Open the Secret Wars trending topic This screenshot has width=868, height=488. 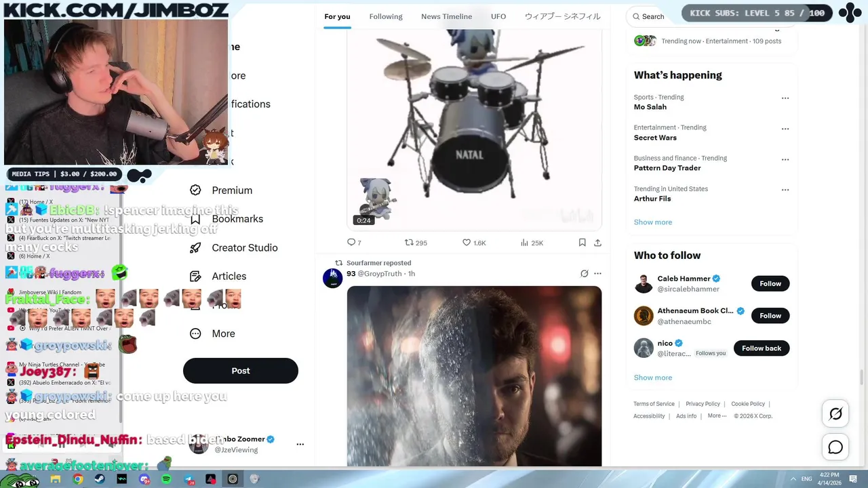click(655, 138)
